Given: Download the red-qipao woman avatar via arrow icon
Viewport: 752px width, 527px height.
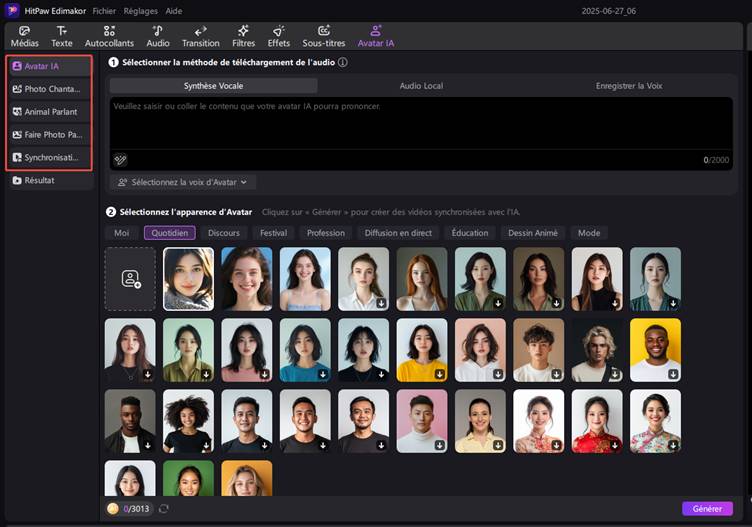Looking at the screenshot, I should point(615,445).
